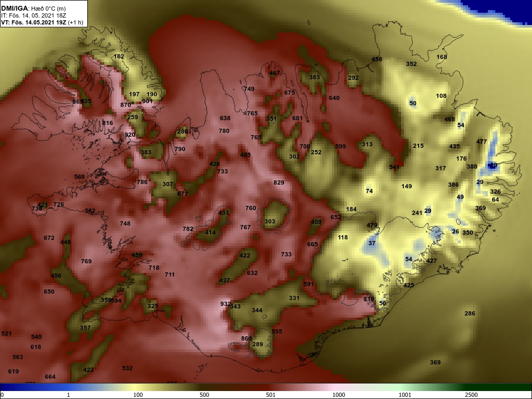Click the map value 568
The image size is (532, 399).
tap(79, 177)
